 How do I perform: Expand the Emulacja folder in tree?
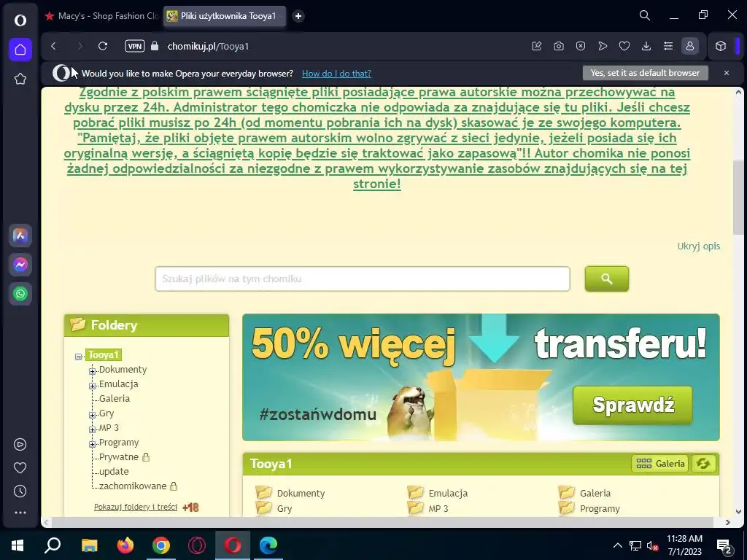coord(93,386)
